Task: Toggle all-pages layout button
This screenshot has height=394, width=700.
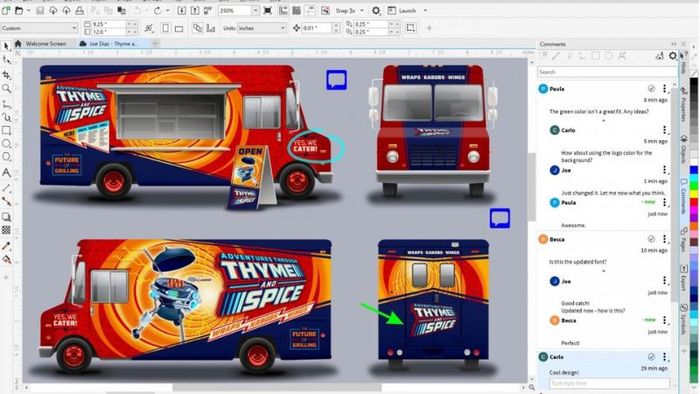Action: click(x=197, y=28)
